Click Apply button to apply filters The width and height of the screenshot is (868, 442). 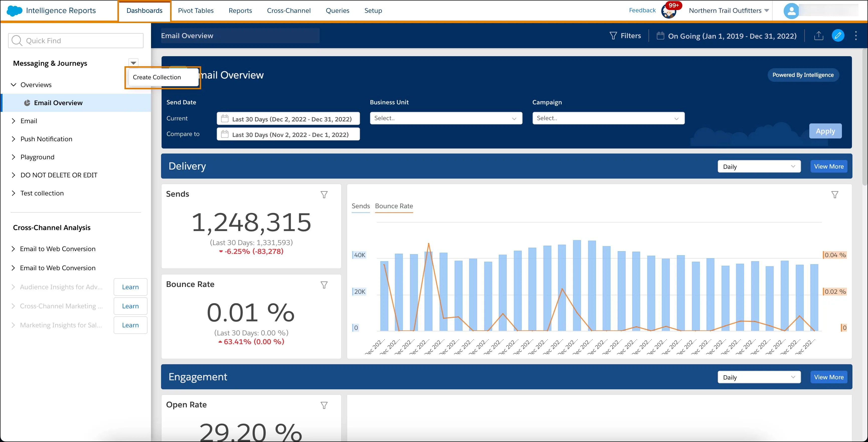tap(825, 131)
